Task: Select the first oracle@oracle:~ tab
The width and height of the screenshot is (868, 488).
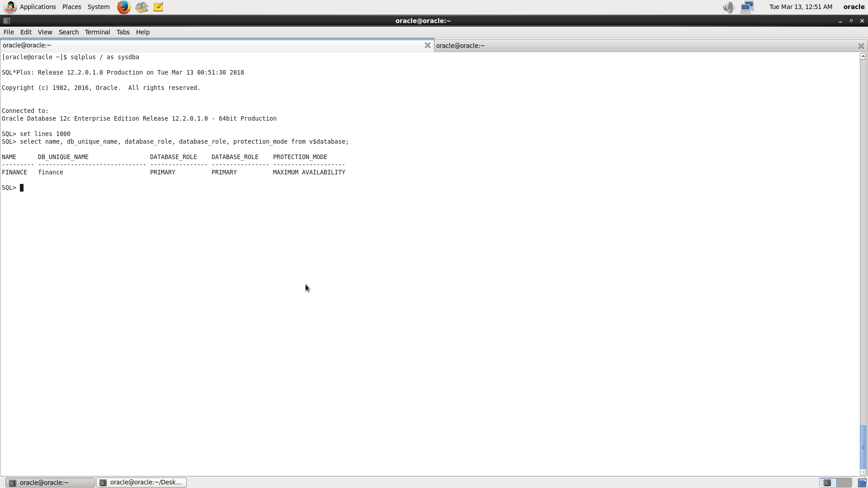Action: [217, 45]
